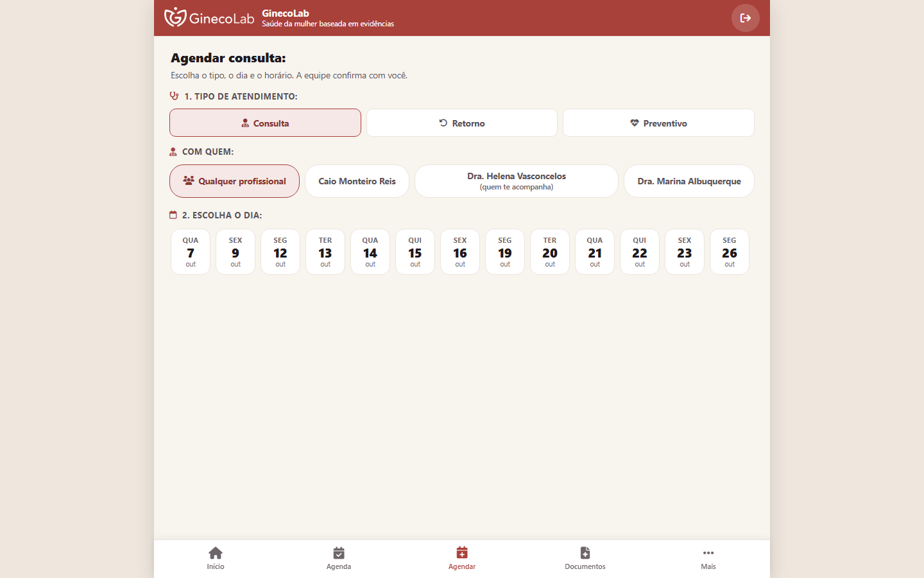
Task: Select Dra. Marina Albuquerque
Action: point(689,181)
